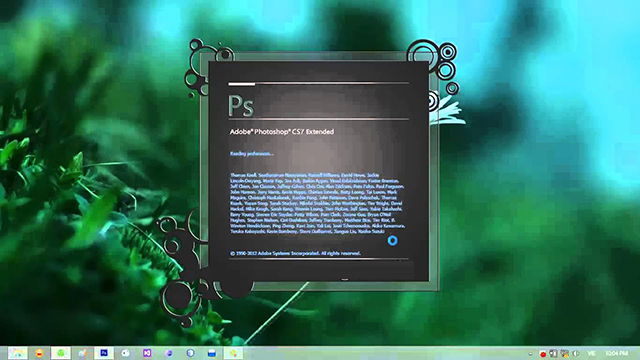Click the purple globe taskbar icon
The width and height of the screenshot is (640, 360).
coord(169,353)
